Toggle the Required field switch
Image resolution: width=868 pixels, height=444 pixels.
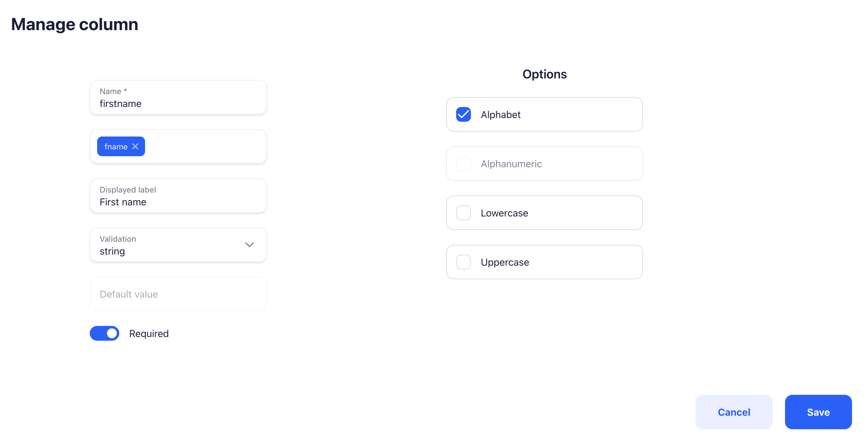(105, 333)
